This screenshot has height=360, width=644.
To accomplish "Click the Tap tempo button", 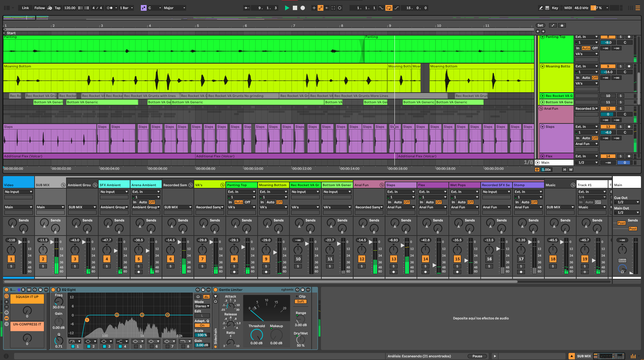I will pyautogui.click(x=57, y=8).
